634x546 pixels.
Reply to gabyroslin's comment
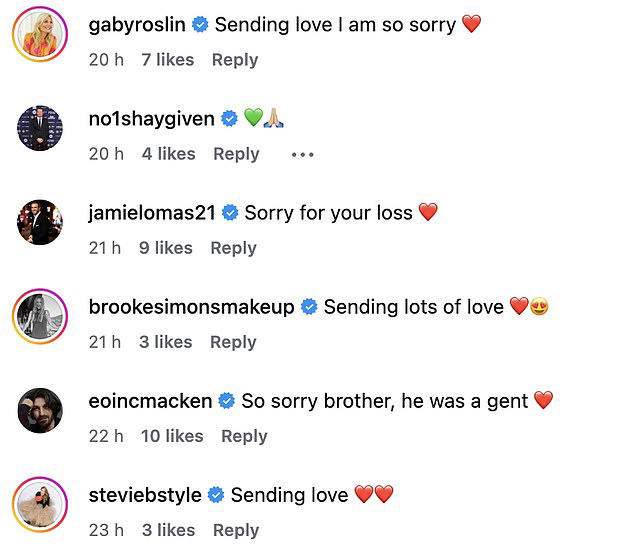[x=235, y=60]
